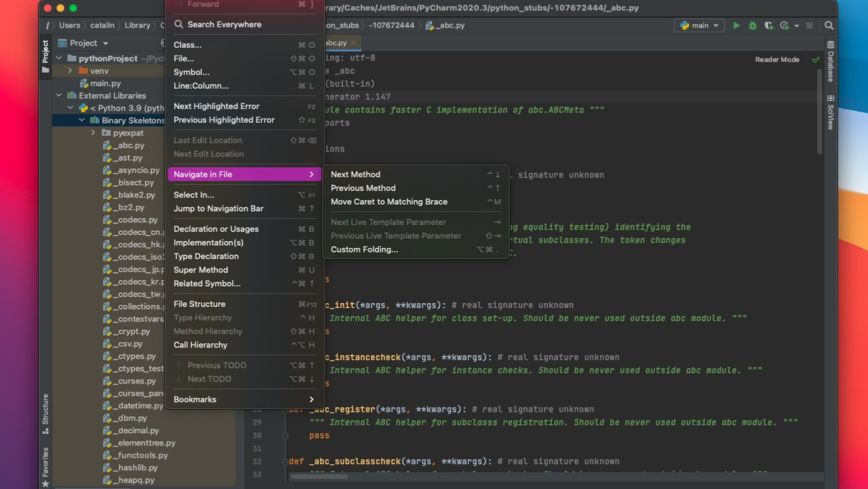The image size is (868, 489).
Task: Open the Project view dropdown
Action: 105,43
